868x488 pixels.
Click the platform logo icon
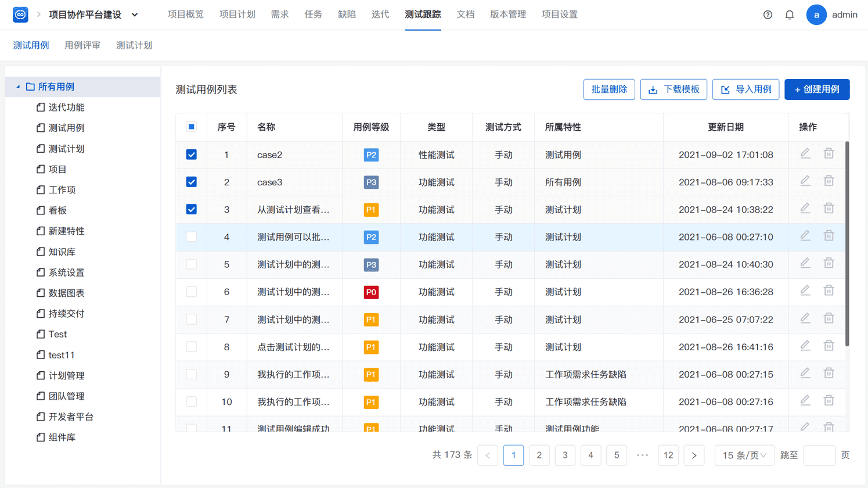point(20,15)
